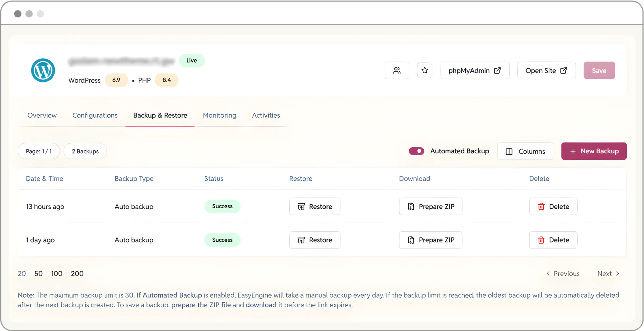Open the Configurations tab
This screenshot has width=644, height=331.
click(95, 115)
